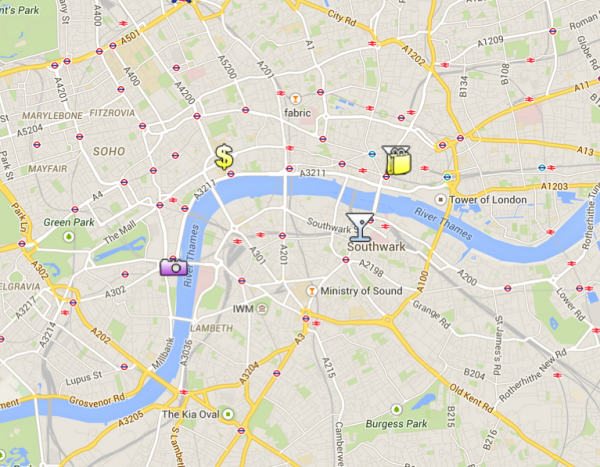Click the City Rd road label
This screenshot has width=600, height=467.
point(342,17)
